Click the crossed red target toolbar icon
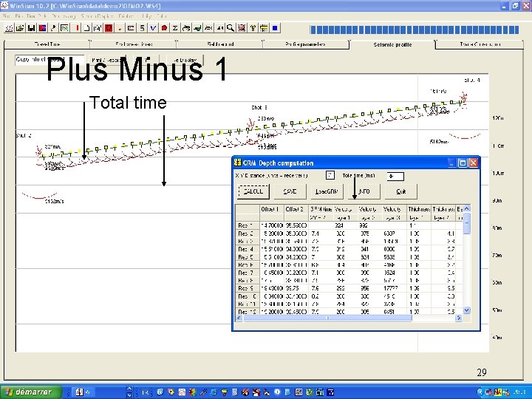 (242, 28)
